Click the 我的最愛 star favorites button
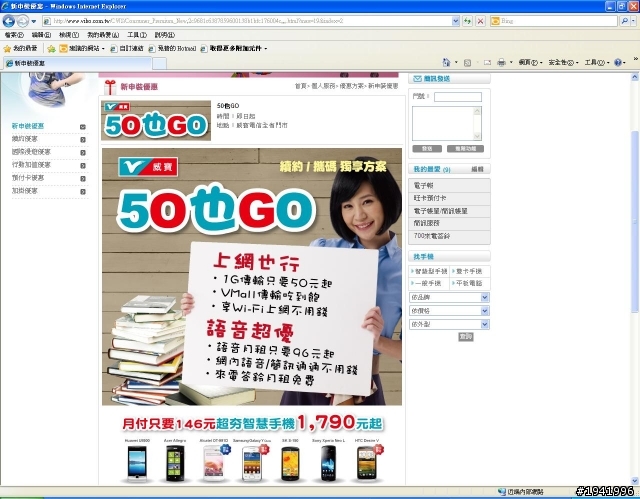Screen dimensions: 640x499 [20, 49]
